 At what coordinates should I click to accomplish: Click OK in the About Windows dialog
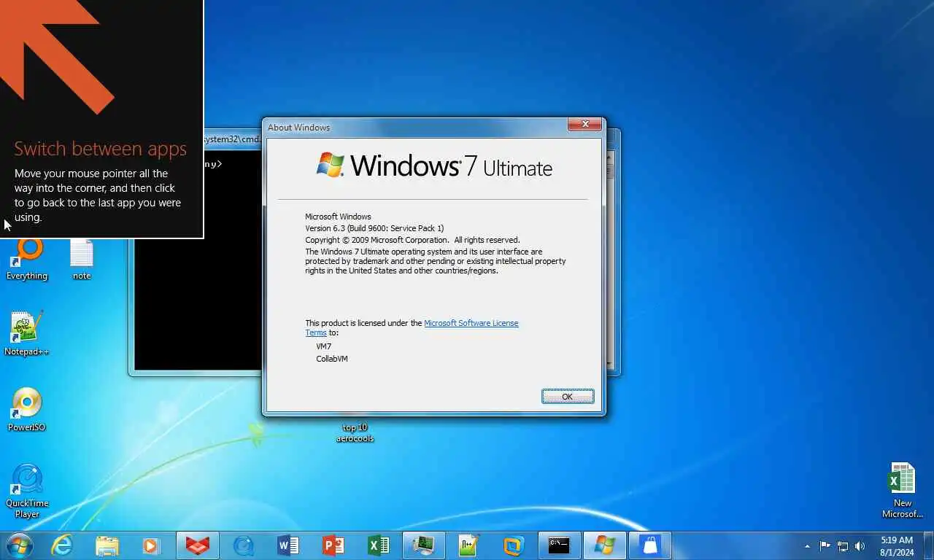coord(568,396)
